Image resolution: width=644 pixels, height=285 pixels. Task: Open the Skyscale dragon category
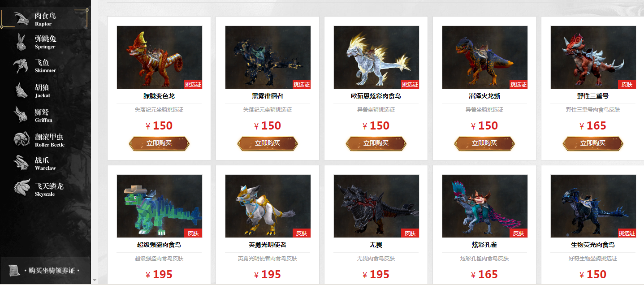point(22,187)
